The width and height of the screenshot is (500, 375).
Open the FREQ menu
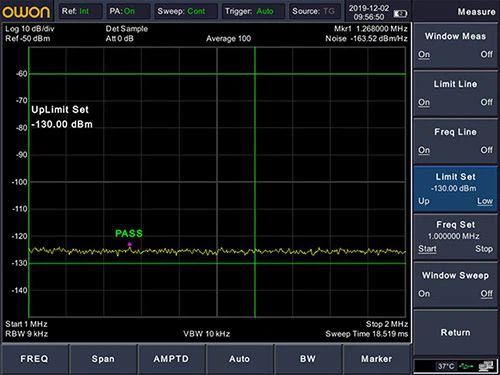coord(34,359)
